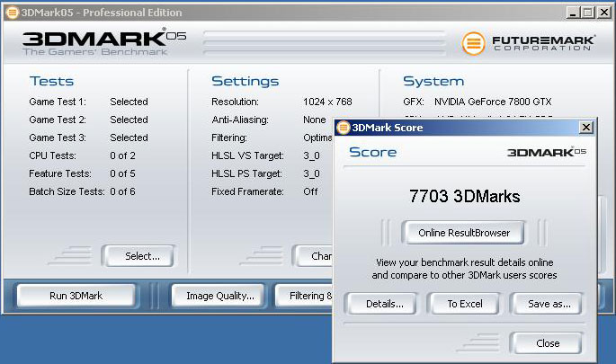Image resolution: width=616 pixels, height=364 pixels.
Task: Click the 3DMARK05 Gamers' Benchmark logo
Action: point(104,41)
